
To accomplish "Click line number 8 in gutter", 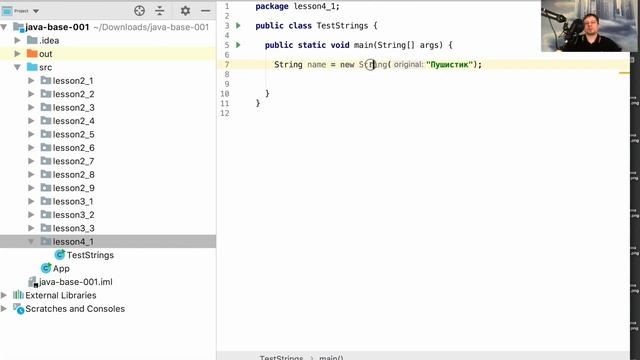I will coord(227,74).
